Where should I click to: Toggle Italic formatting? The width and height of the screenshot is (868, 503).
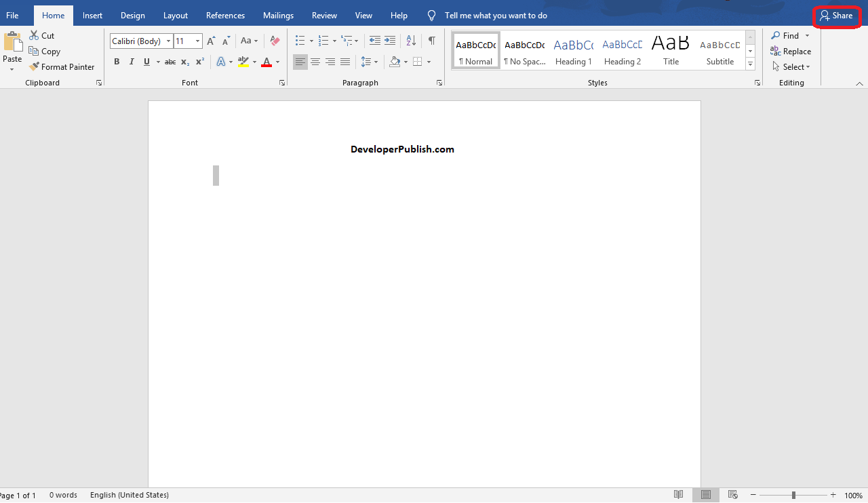coord(132,62)
